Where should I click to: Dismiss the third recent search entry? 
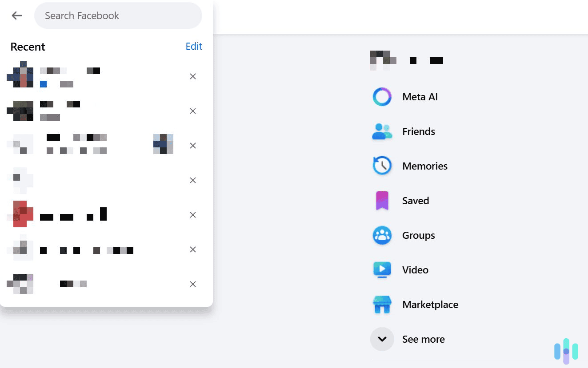(192, 145)
